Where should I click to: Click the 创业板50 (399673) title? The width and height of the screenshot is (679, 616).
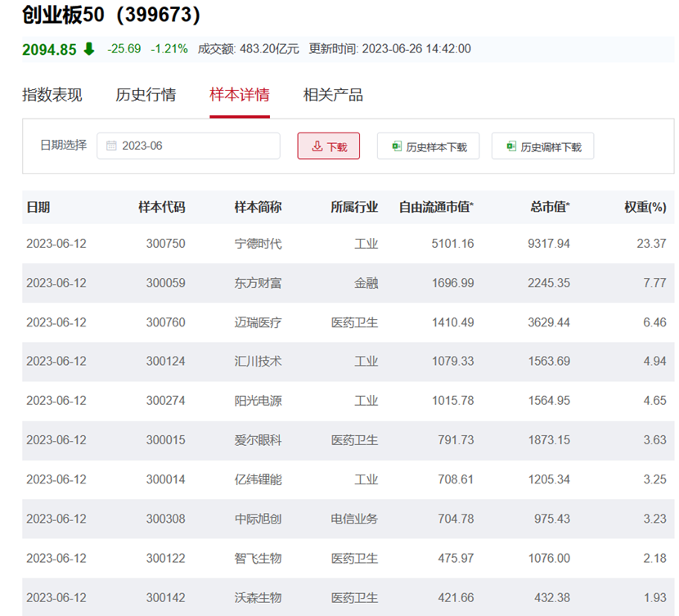(x=111, y=14)
